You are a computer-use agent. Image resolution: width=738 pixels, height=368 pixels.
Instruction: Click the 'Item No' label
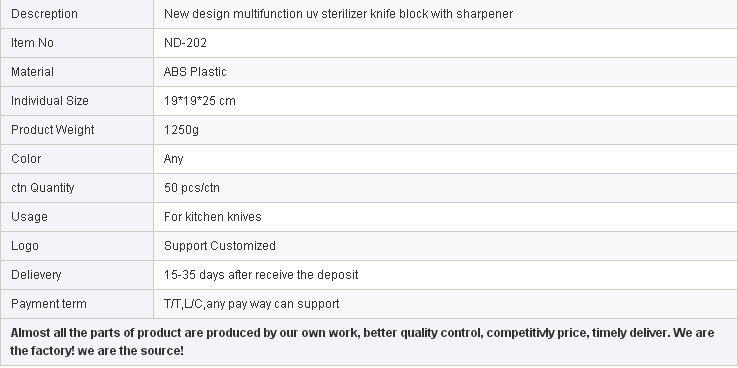pos(32,43)
